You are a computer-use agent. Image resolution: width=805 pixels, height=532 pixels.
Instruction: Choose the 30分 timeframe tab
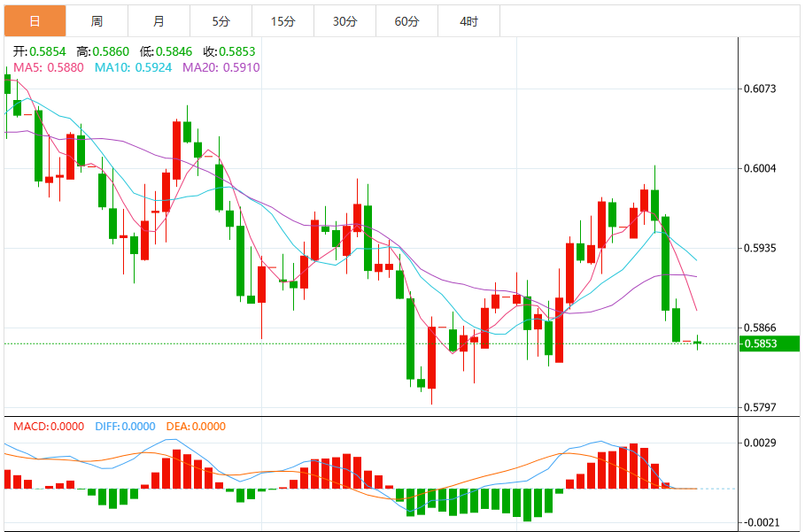(344, 20)
